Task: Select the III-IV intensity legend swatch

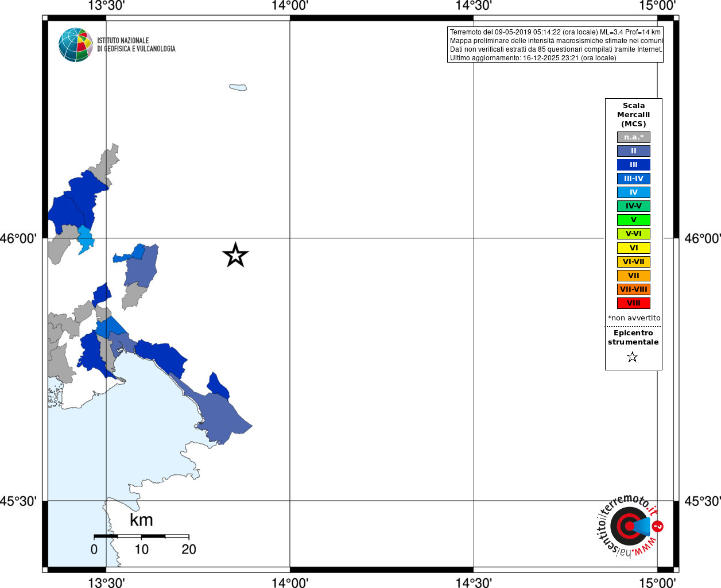Action: tap(634, 179)
